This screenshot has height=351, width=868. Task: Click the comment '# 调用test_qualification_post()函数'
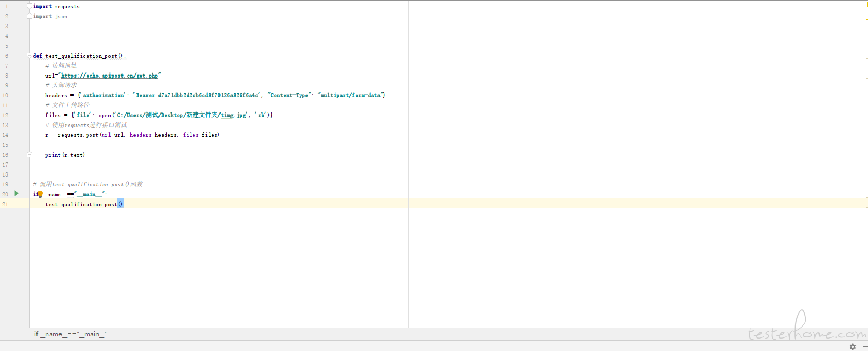(x=88, y=184)
